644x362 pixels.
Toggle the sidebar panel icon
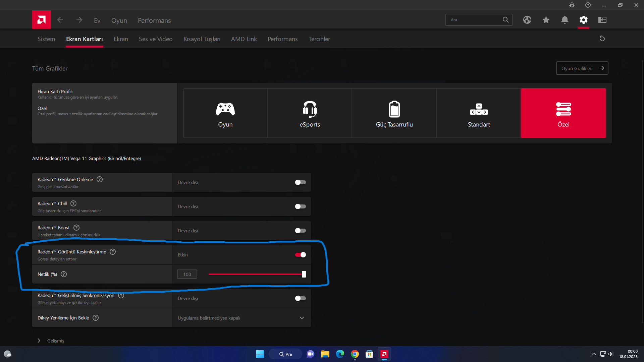coord(602,20)
